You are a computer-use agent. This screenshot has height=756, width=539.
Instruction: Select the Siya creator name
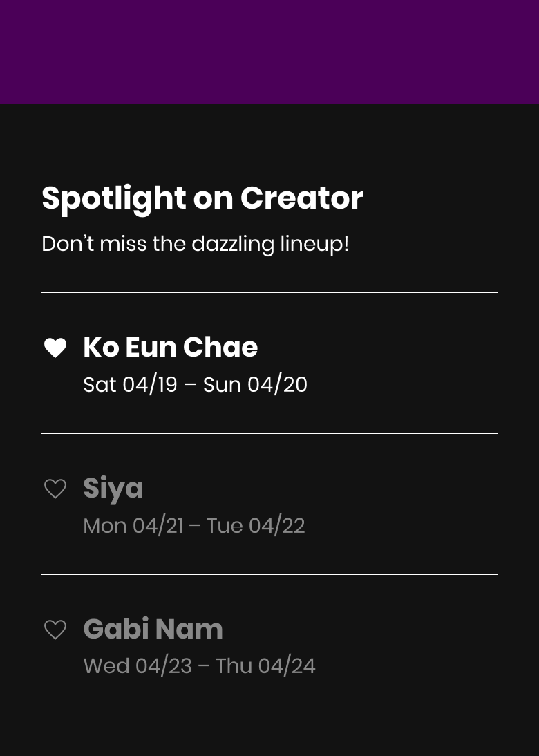click(113, 489)
